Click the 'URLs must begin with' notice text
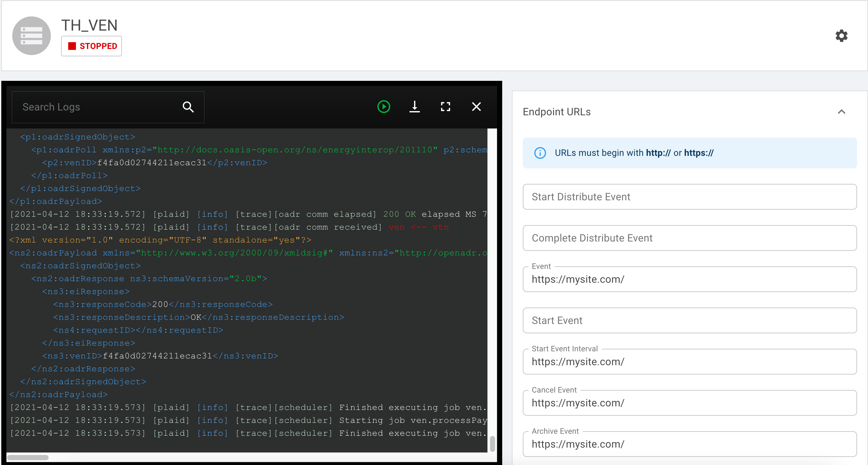 click(x=634, y=153)
